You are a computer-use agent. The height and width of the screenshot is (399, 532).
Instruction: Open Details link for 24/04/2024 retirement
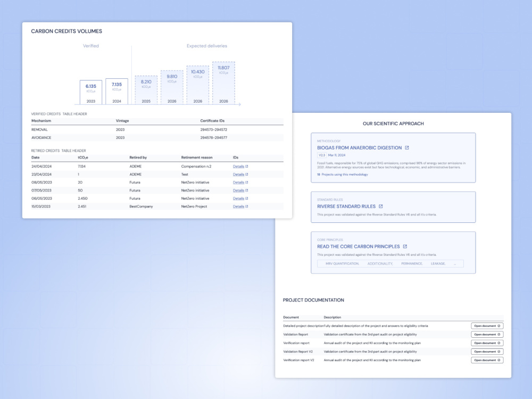click(240, 166)
